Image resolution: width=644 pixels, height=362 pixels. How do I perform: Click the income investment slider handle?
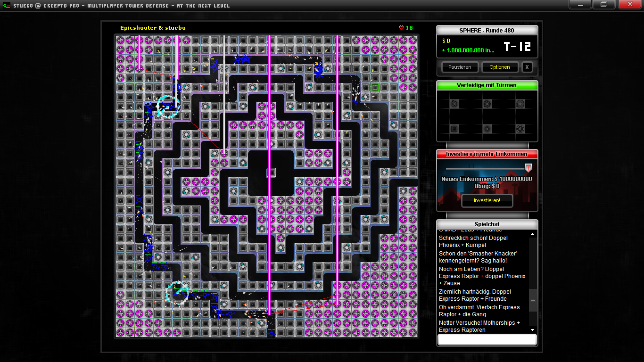click(x=528, y=168)
